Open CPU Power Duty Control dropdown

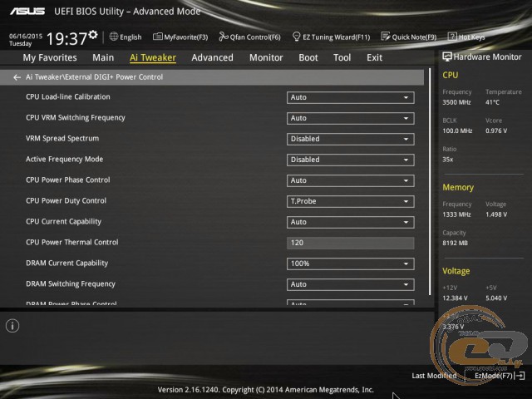pos(350,201)
